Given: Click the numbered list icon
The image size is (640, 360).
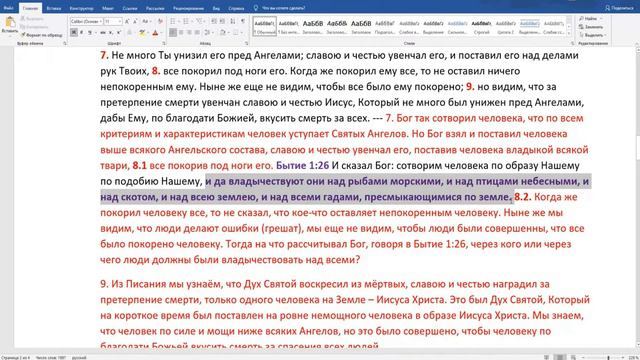Looking at the screenshot, I should [186, 21].
